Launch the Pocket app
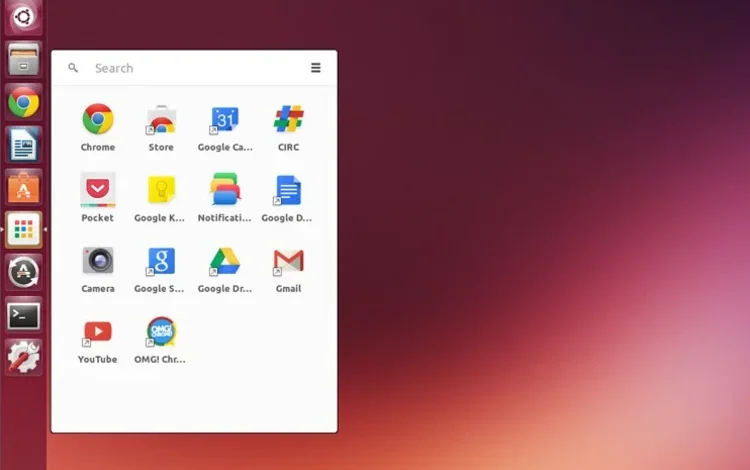The height and width of the screenshot is (470, 750). (x=98, y=190)
